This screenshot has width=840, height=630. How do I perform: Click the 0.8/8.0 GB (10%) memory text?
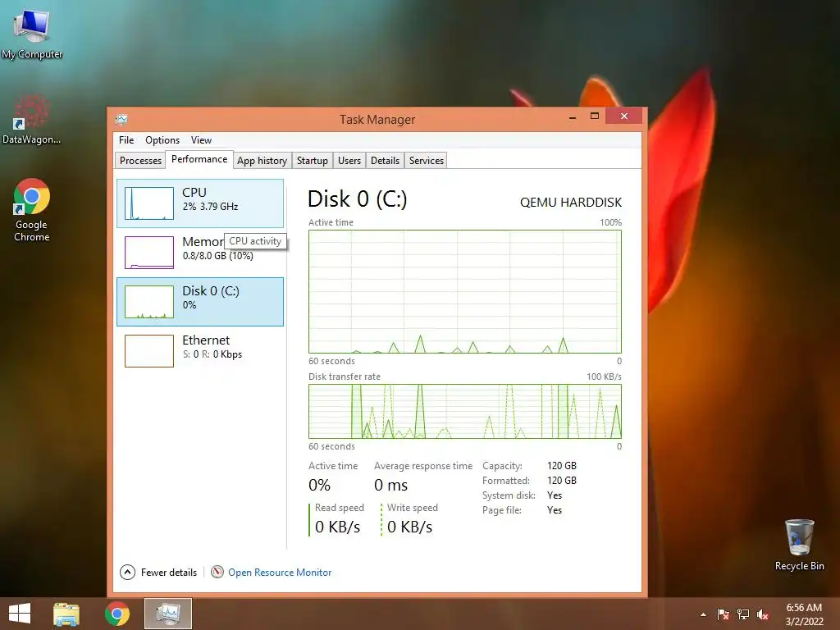[x=217, y=256]
